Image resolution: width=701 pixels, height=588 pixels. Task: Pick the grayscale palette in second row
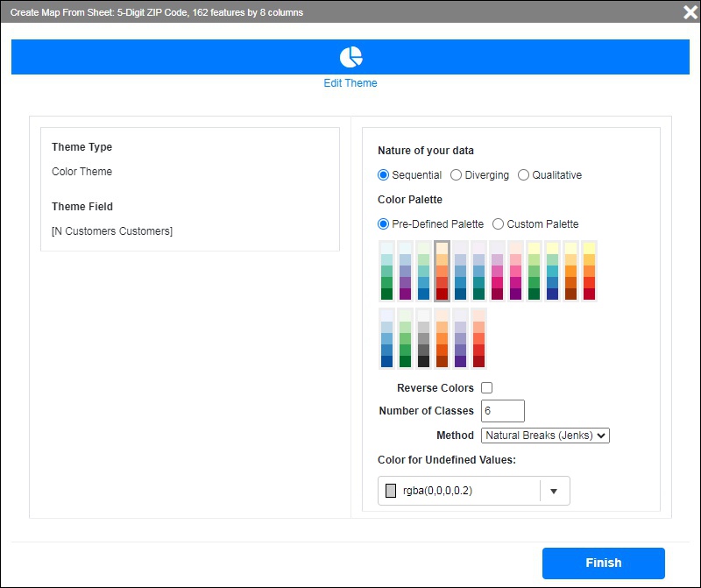(x=421, y=337)
